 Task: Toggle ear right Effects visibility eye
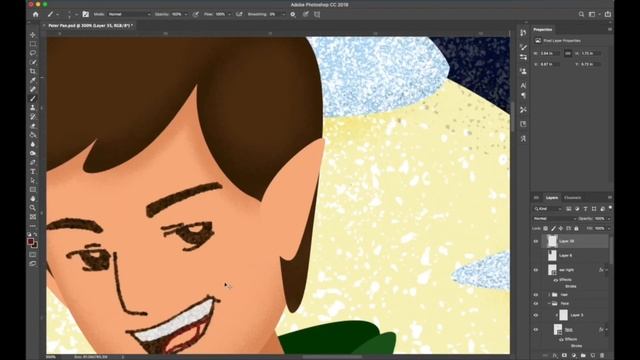556,280
